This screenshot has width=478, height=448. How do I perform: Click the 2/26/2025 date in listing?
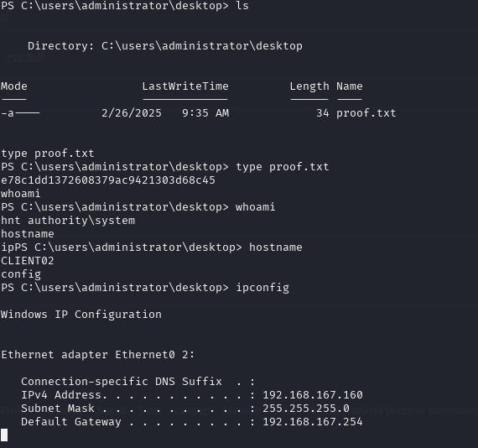pos(132,113)
